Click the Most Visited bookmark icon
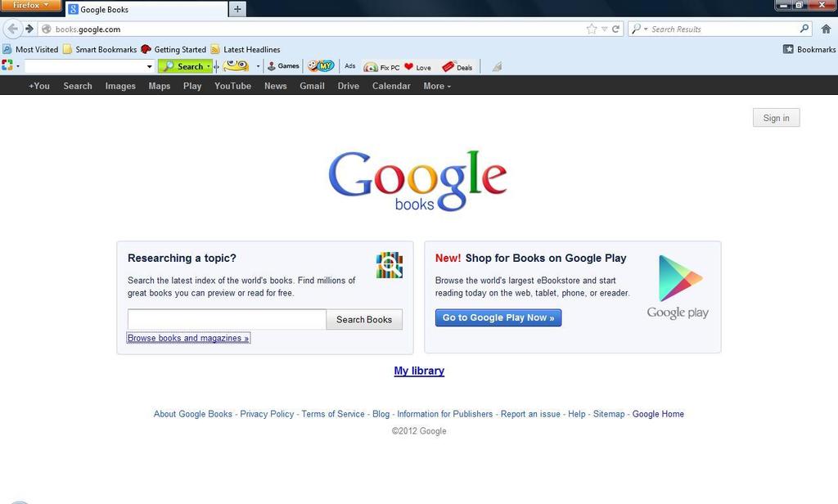This screenshot has width=838, height=504. (x=7, y=49)
